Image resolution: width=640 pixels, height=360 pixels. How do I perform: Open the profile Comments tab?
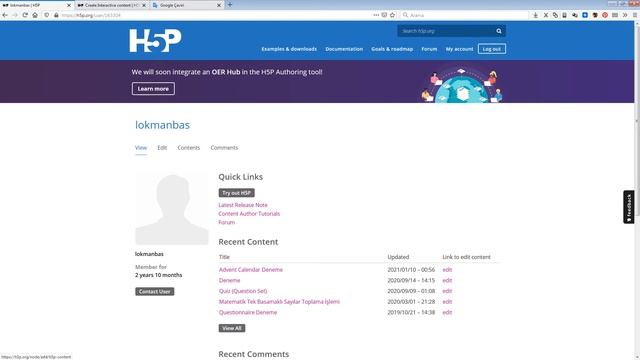click(224, 148)
